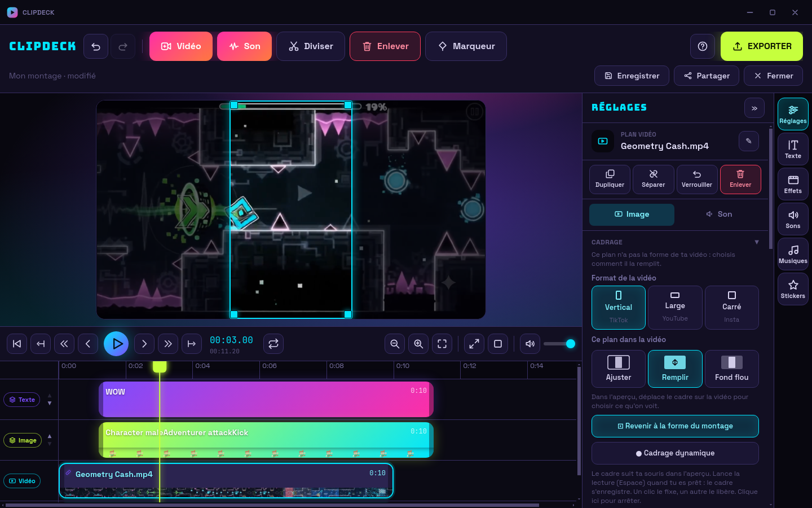Open the Effets sidebar panel

point(793,184)
